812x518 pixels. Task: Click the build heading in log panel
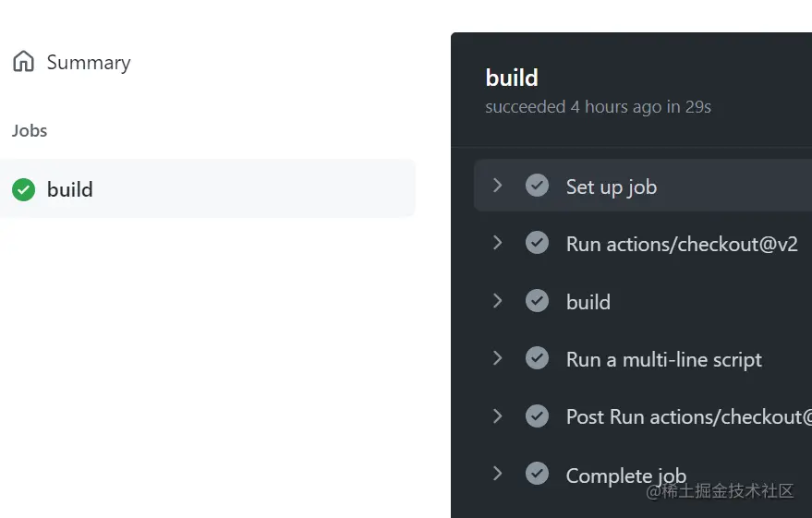pyautogui.click(x=512, y=78)
